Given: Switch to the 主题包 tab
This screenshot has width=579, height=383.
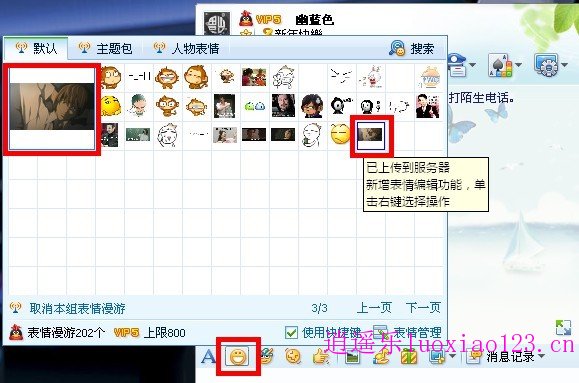Looking at the screenshot, I should pos(105,48).
